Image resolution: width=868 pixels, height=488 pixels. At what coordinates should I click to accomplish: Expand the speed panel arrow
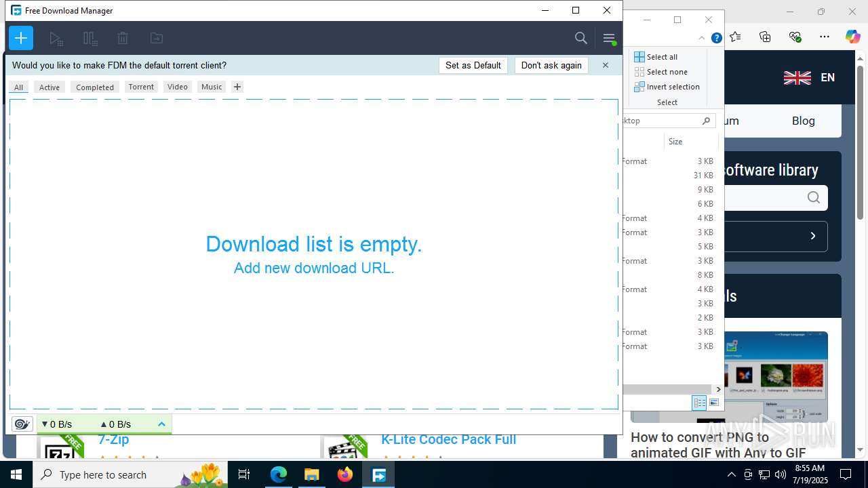(161, 424)
